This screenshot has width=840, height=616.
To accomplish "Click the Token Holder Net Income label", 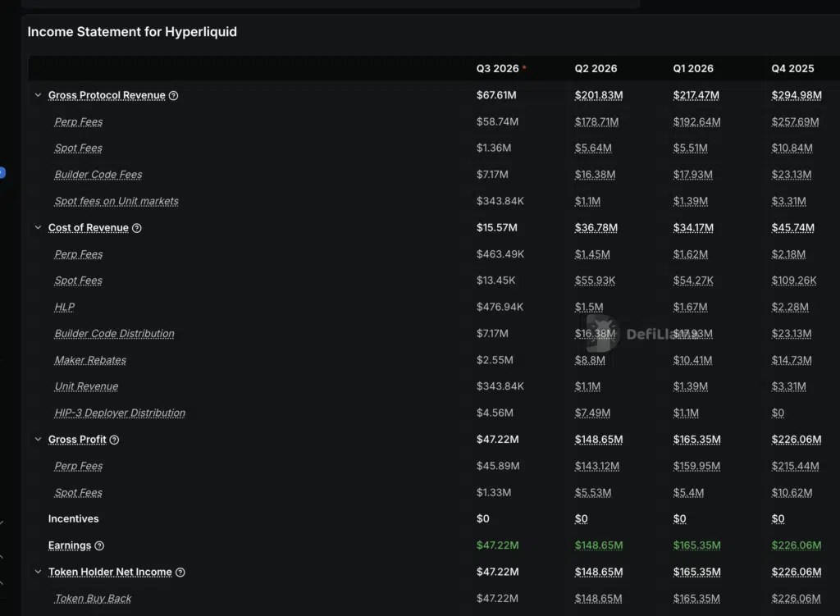I will pos(110,572).
